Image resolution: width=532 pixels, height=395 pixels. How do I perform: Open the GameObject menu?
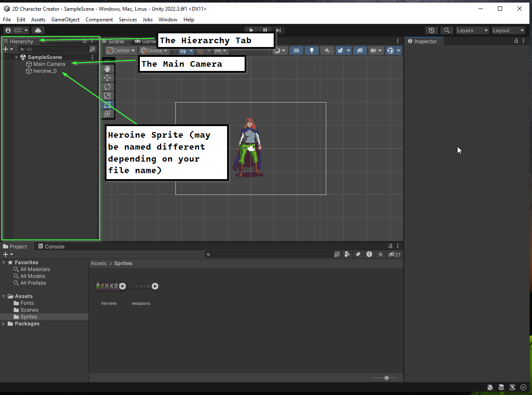tap(65, 20)
